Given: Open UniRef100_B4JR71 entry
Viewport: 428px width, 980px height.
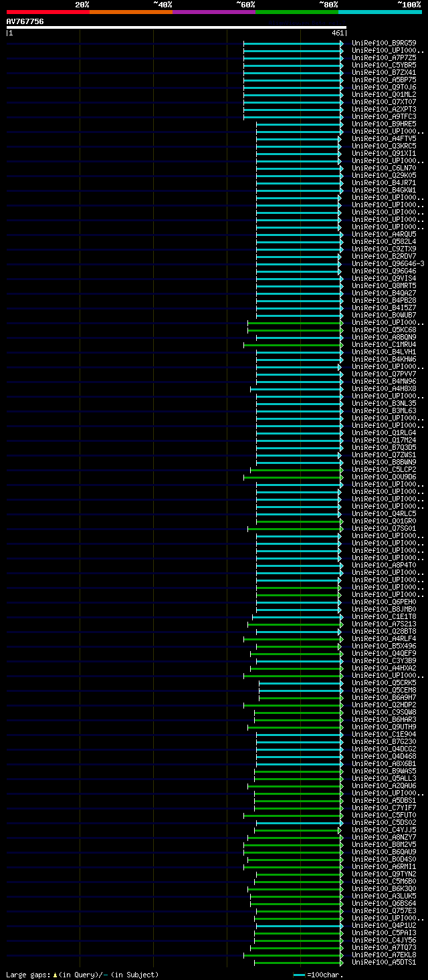Looking at the screenshot, I should click(x=383, y=183).
